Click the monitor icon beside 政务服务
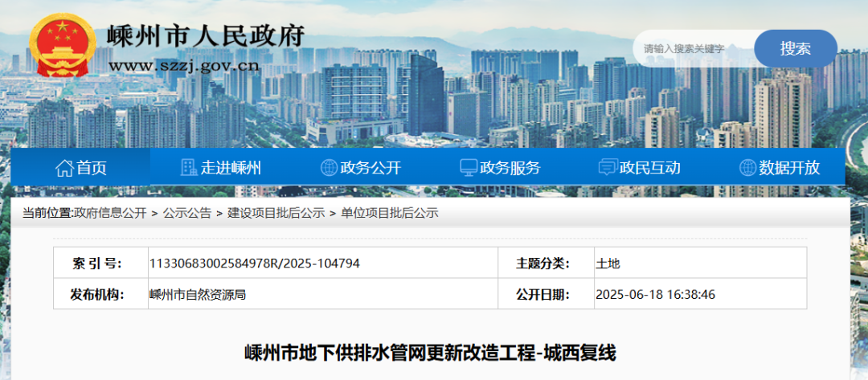This screenshot has height=380, width=868. (469, 168)
